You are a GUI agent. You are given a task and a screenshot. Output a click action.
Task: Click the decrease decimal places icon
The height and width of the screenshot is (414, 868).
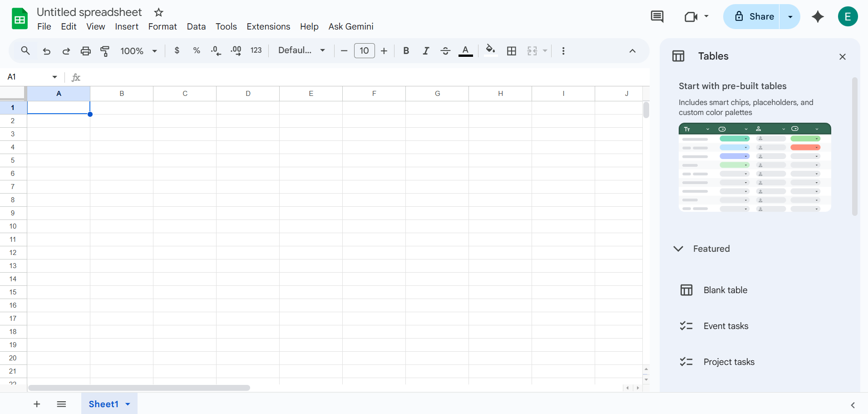pos(215,51)
